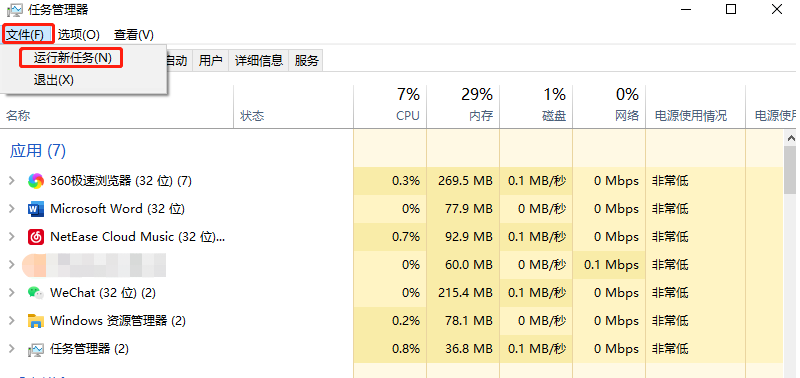Sort by the 内存 column header

[463, 106]
